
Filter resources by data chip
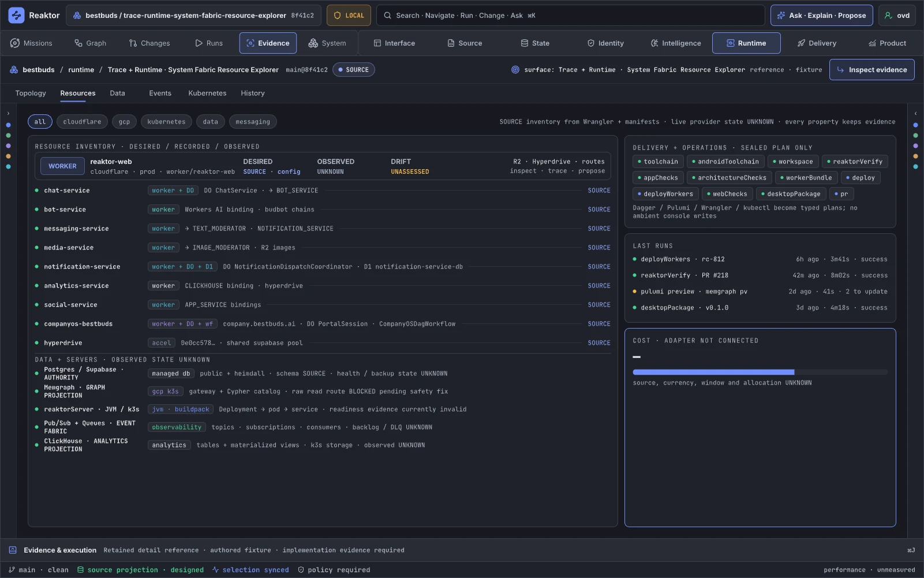[x=211, y=122]
